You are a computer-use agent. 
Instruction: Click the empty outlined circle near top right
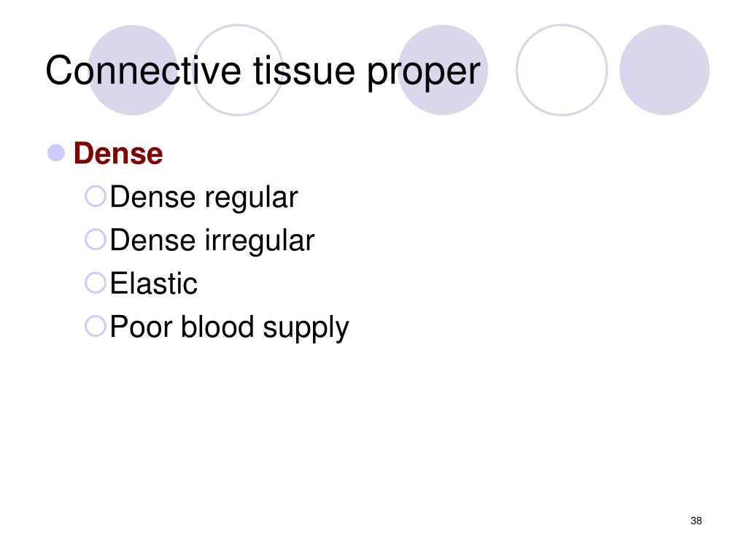562,70
